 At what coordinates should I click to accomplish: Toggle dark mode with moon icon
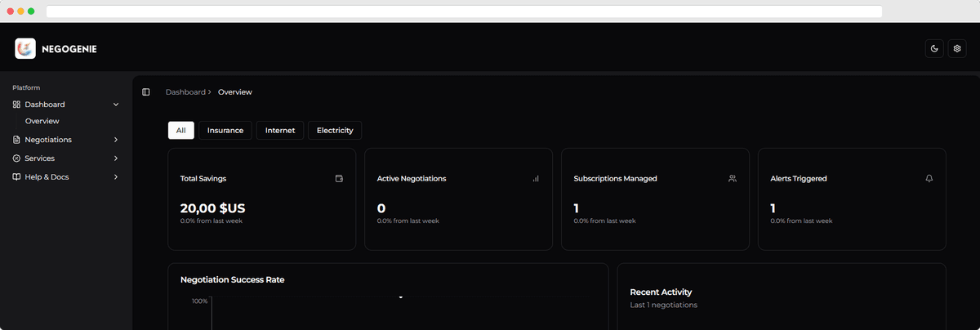pyautogui.click(x=934, y=49)
